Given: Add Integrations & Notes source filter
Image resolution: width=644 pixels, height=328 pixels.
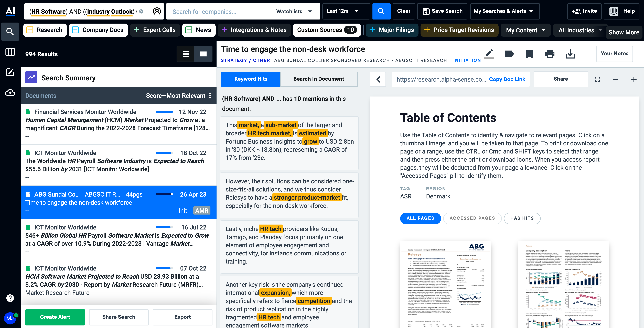Looking at the screenshot, I should click(254, 30).
